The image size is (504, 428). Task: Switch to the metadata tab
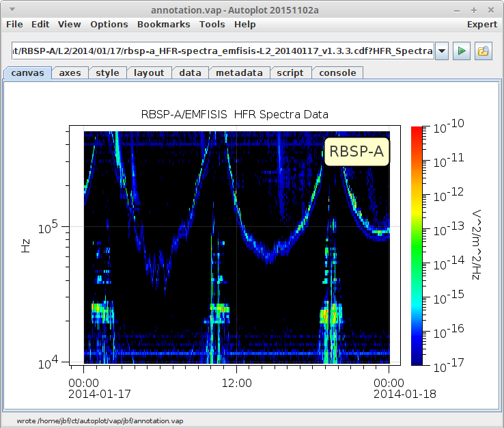coord(239,73)
